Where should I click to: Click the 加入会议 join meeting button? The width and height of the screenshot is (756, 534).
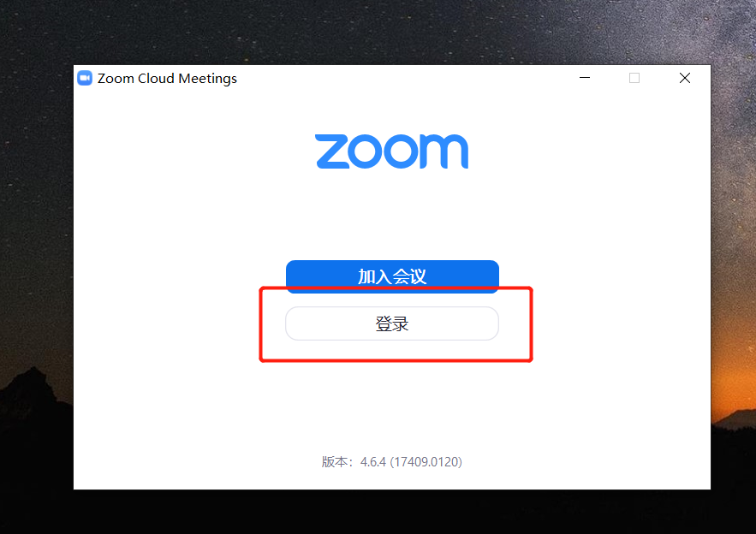coord(392,276)
